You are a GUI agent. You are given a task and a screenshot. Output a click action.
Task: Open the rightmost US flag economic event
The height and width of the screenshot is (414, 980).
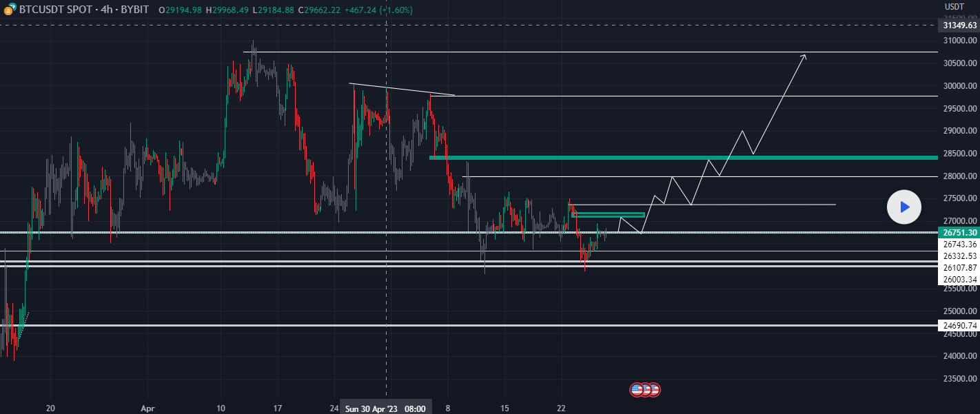[653, 390]
